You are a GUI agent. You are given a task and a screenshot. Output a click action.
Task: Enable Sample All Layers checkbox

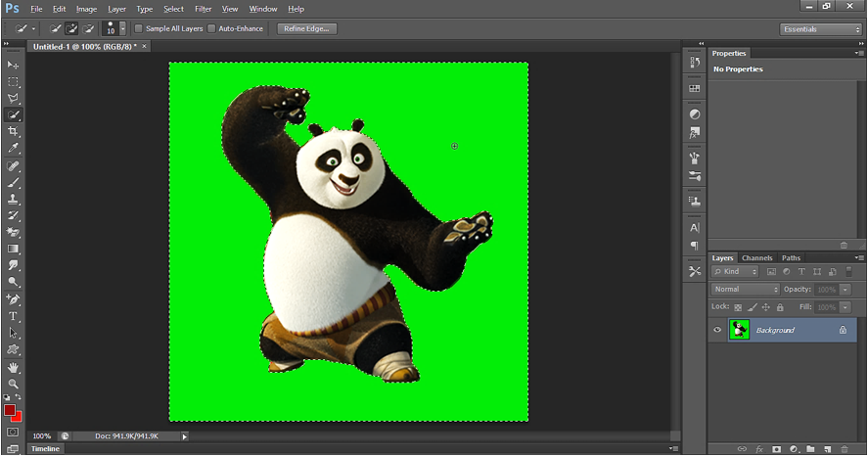point(139,28)
